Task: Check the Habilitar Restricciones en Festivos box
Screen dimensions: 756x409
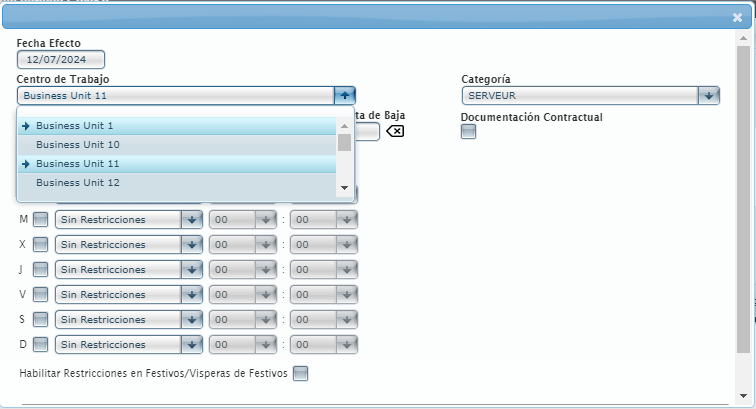Action: (301, 373)
